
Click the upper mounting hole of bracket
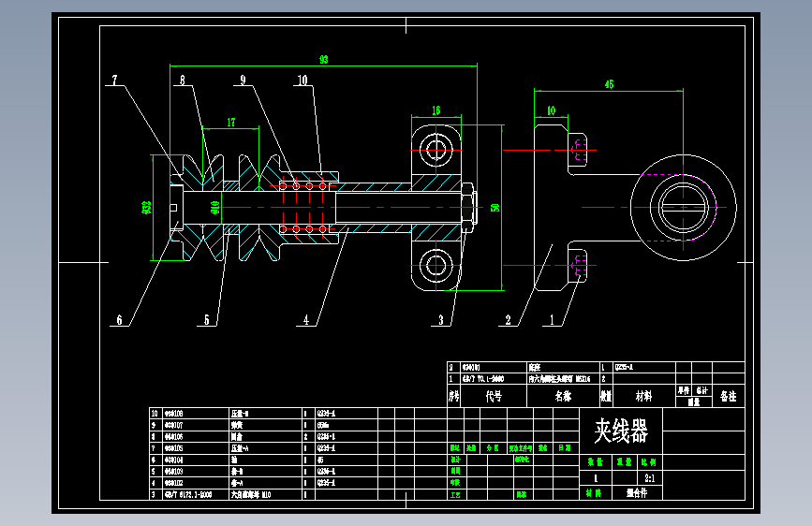click(436, 150)
